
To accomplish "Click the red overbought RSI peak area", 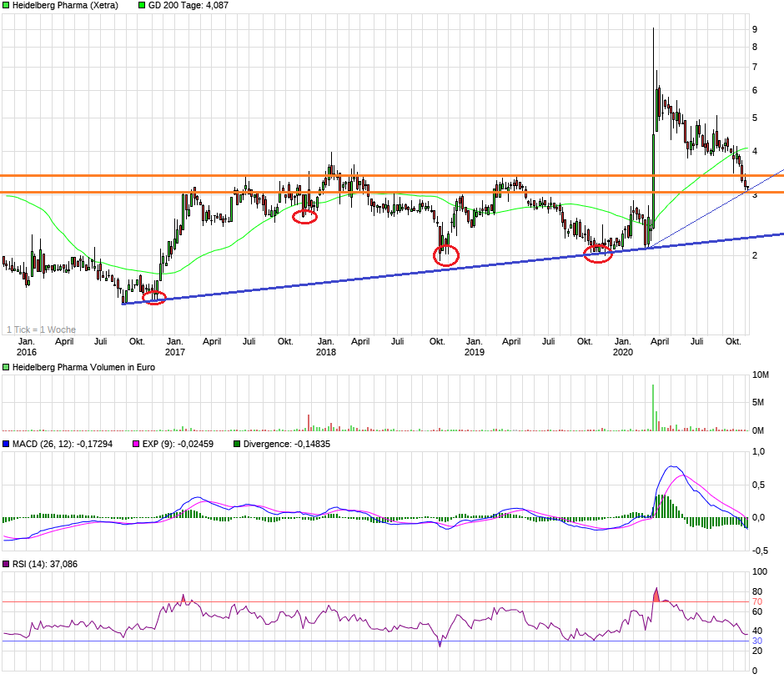I will 656,595.
